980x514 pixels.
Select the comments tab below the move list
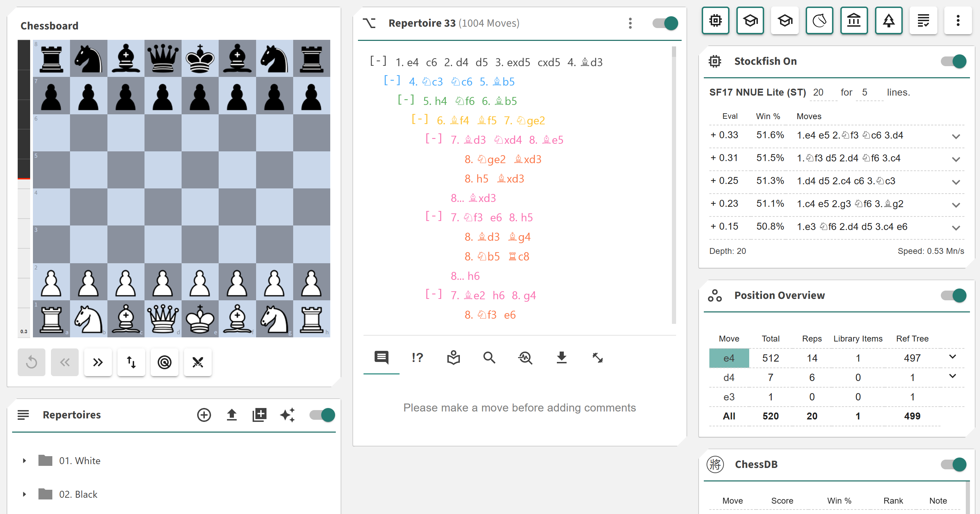(381, 357)
